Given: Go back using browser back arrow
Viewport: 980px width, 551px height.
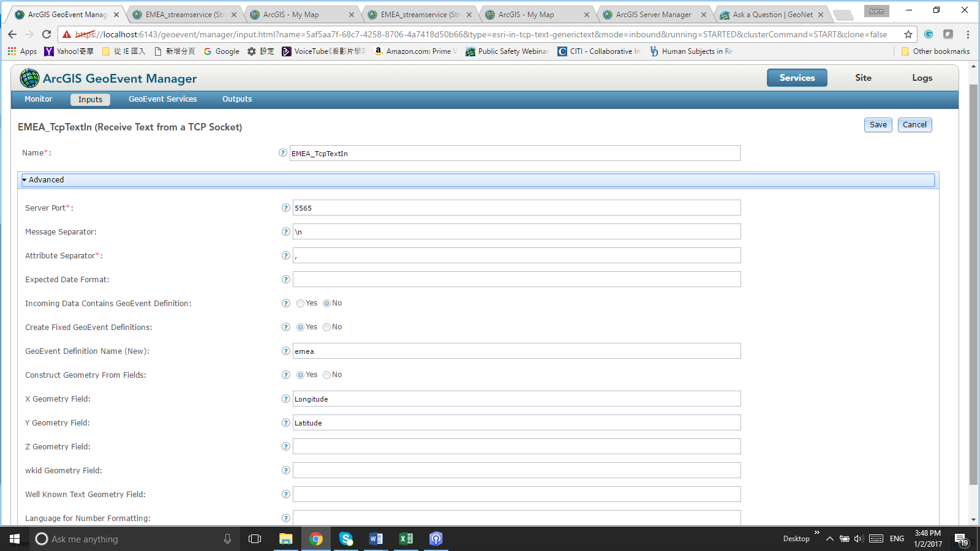Looking at the screenshot, I should tap(12, 34).
